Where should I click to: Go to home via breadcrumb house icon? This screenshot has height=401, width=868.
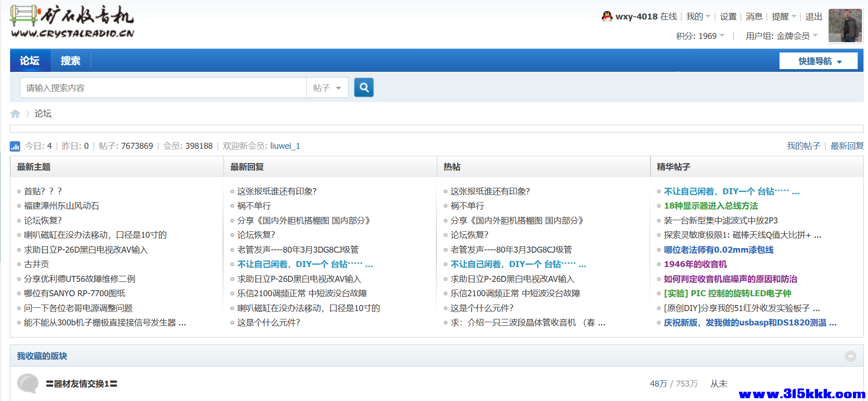click(15, 114)
